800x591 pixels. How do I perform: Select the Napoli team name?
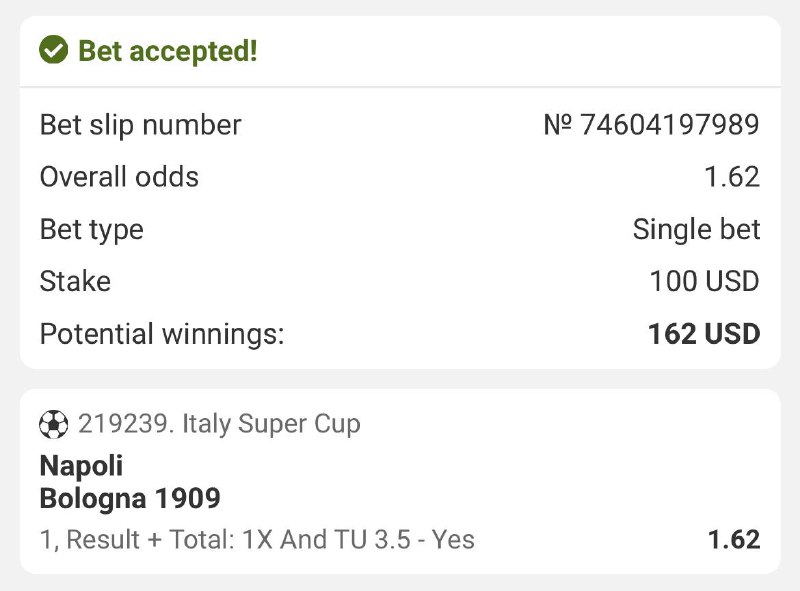coord(81,466)
